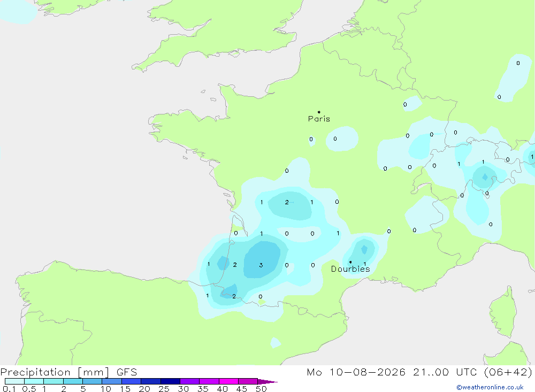This screenshot has height=392, width=535.
Task: Click the legend label 30
Action: pos(184,389)
